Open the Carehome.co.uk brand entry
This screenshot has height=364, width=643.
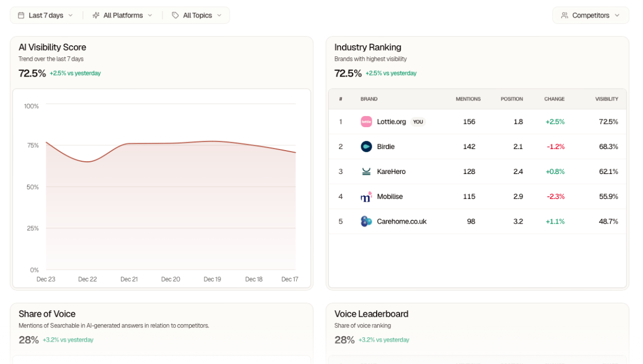tap(402, 221)
